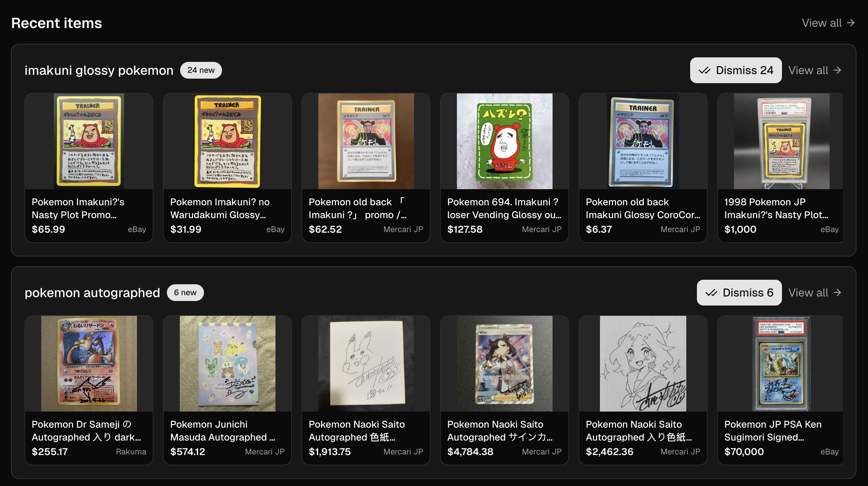Open thumbnail of the $65.99 Nasty Plot Promo card

click(89, 141)
